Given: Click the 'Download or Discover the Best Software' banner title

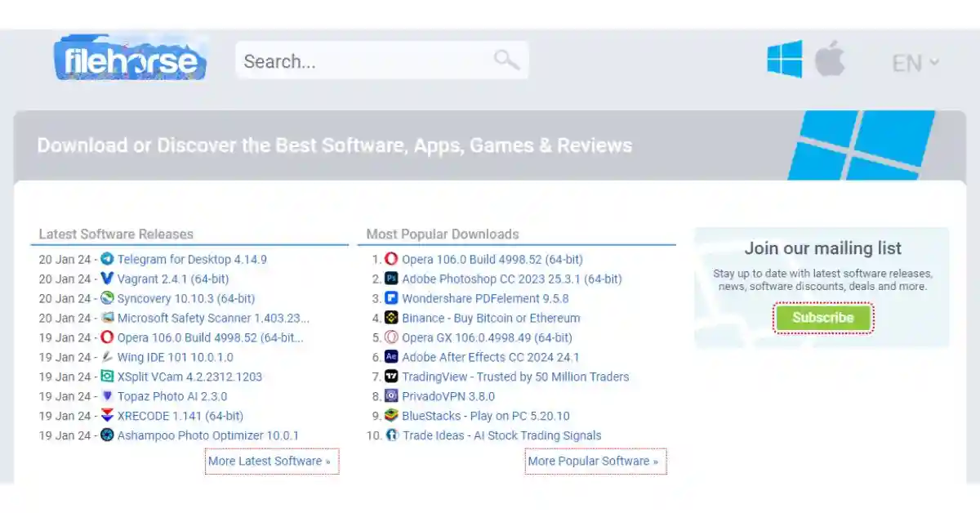Looking at the screenshot, I should pyautogui.click(x=335, y=145).
